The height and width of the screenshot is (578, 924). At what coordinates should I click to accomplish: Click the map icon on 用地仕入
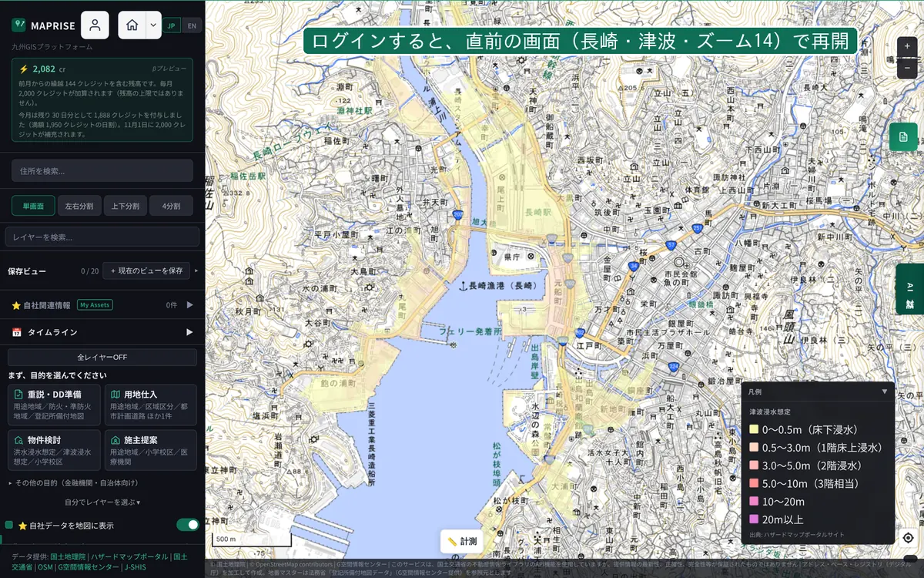tap(115, 395)
